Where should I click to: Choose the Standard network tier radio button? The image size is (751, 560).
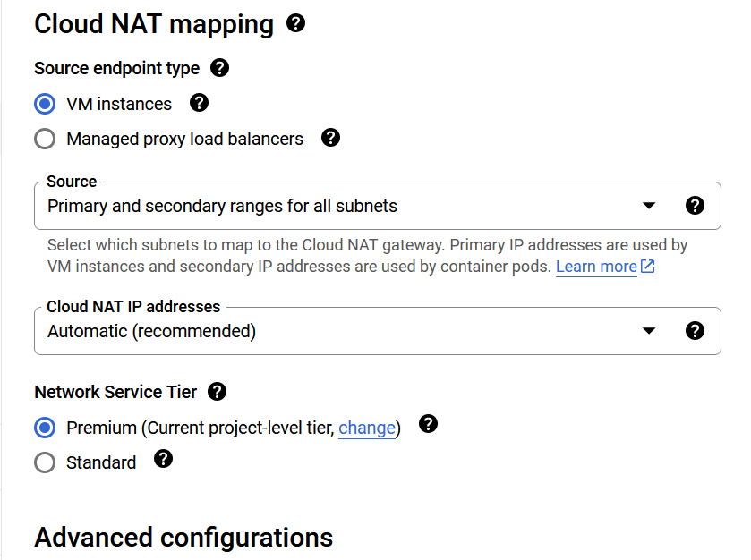[45, 462]
